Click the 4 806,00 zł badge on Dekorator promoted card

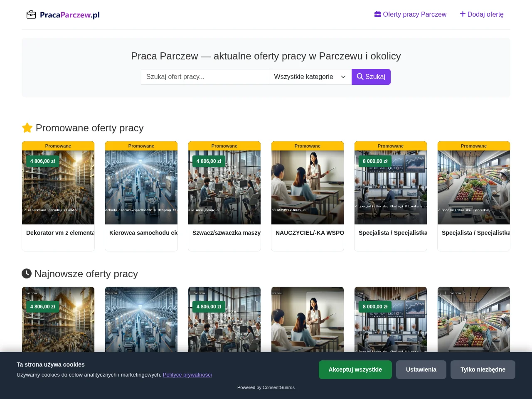[x=43, y=161]
